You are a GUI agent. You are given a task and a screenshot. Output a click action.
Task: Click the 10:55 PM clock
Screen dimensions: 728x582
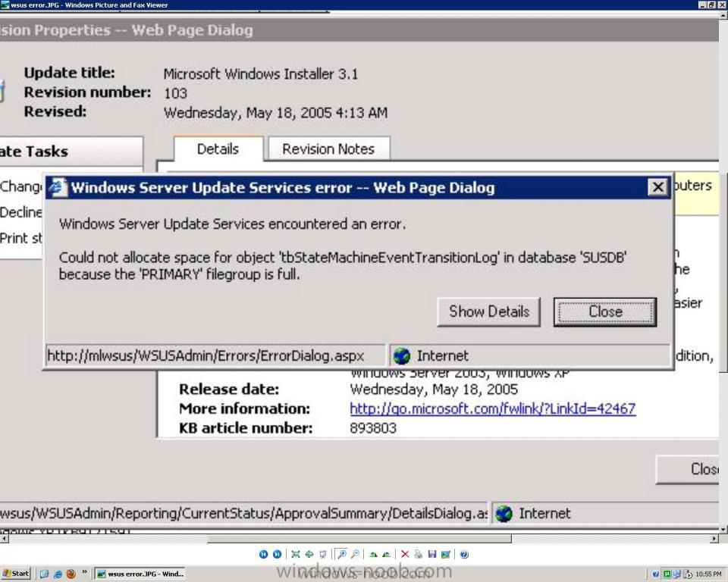708,574
